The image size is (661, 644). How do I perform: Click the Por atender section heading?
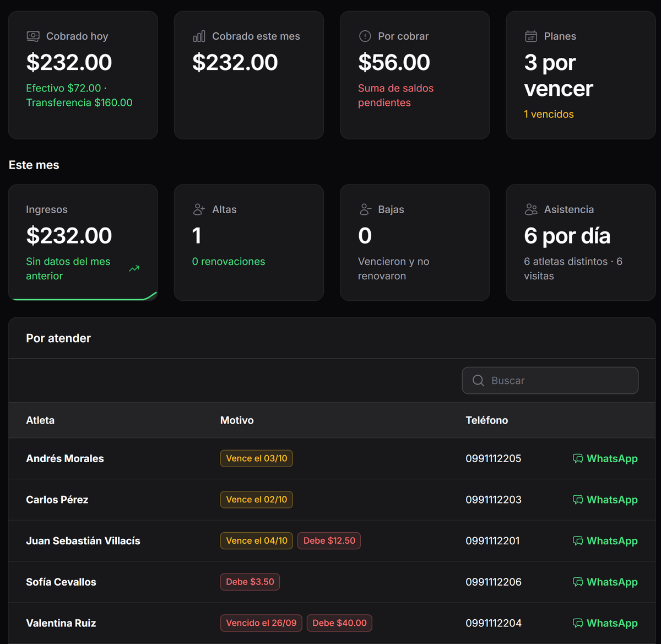[x=58, y=338]
